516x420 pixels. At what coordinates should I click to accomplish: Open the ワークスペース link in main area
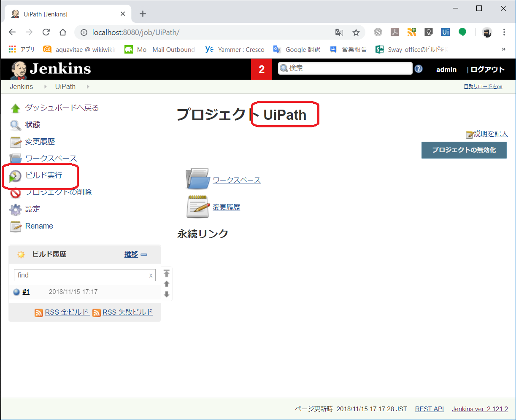pyautogui.click(x=237, y=180)
